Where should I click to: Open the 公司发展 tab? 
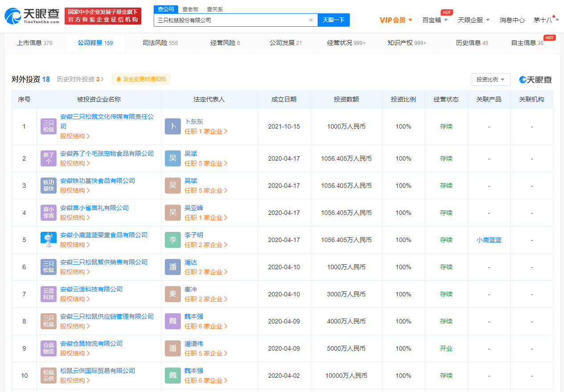pyautogui.click(x=286, y=43)
